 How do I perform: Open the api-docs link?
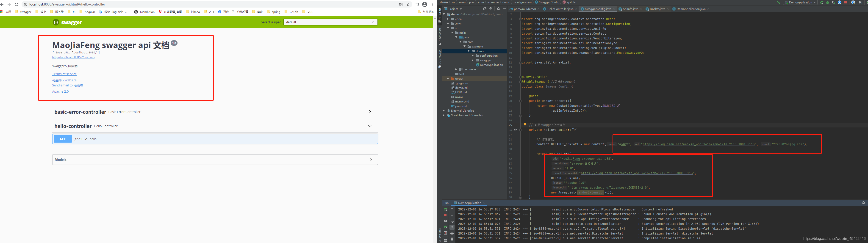(73, 57)
